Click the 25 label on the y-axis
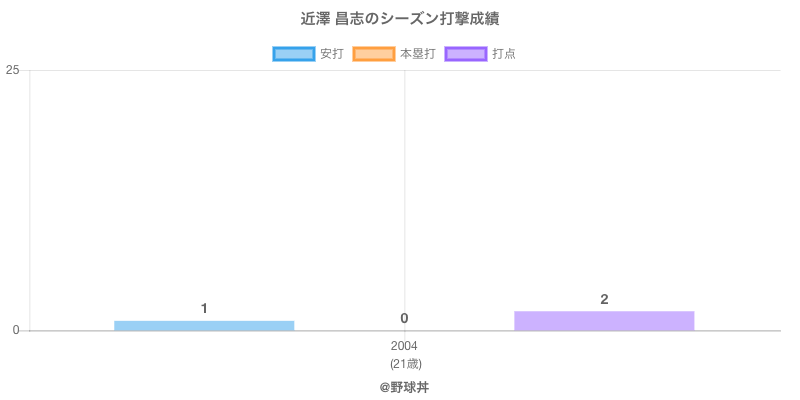800x400 pixels. [x=13, y=70]
